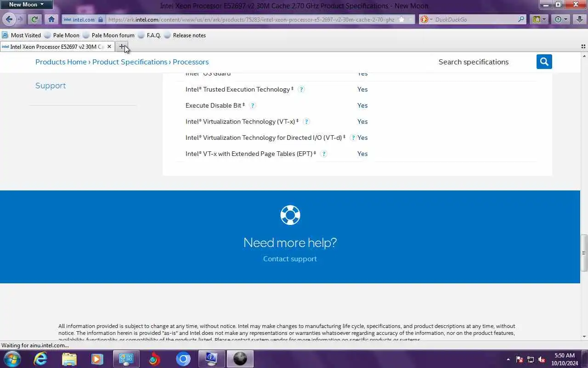Open the URL history dropdown arrow
Screen dimensions: 588x368
[x=411, y=19]
